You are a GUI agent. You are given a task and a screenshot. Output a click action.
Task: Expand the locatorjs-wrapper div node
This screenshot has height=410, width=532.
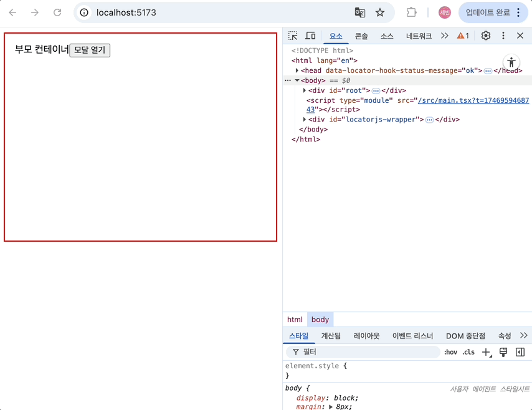coord(305,120)
